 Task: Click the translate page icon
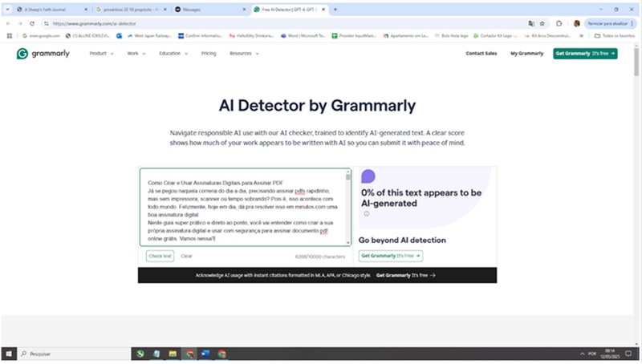click(531, 24)
